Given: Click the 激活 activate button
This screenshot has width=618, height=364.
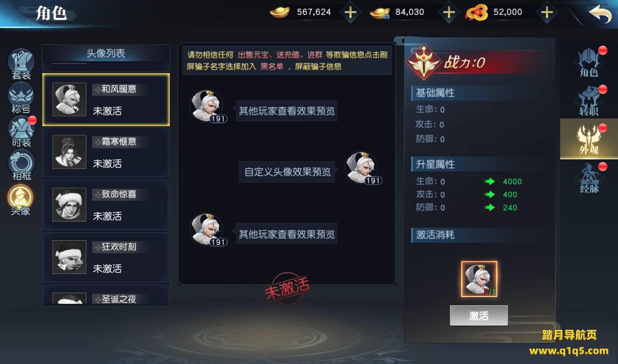Looking at the screenshot, I should pyautogui.click(x=479, y=315).
